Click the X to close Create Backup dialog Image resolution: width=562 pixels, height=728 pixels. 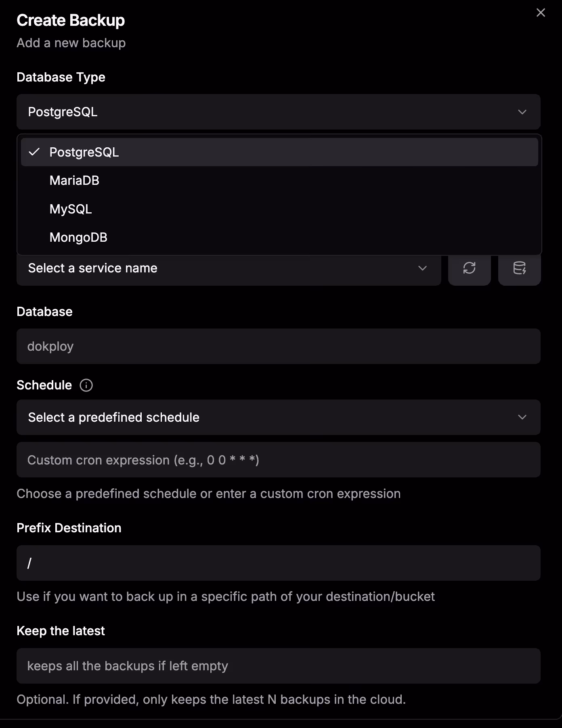541,13
